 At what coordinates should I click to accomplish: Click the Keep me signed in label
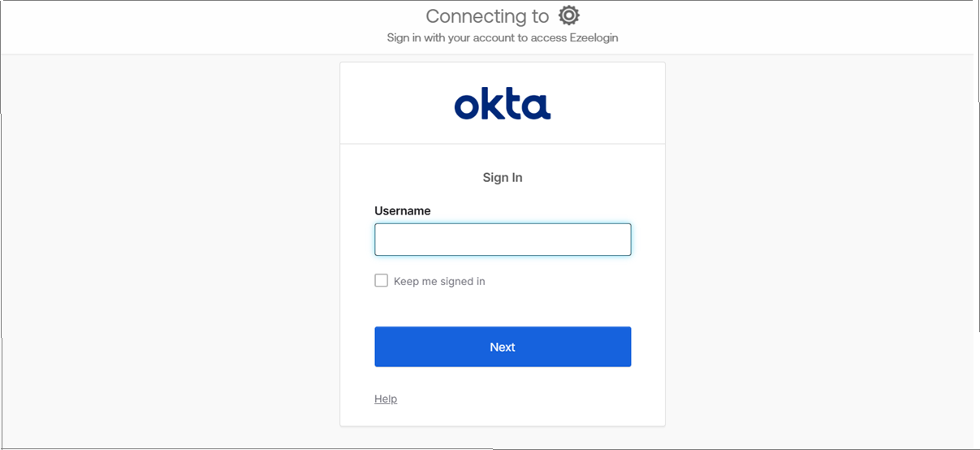(x=439, y=281)
